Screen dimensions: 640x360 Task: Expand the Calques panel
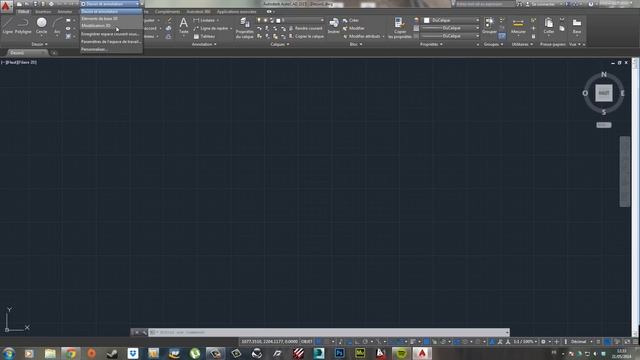(280, 44)
